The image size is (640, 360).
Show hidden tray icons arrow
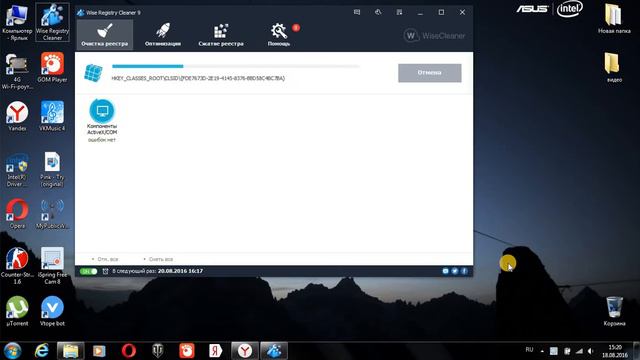click(542, 351)
